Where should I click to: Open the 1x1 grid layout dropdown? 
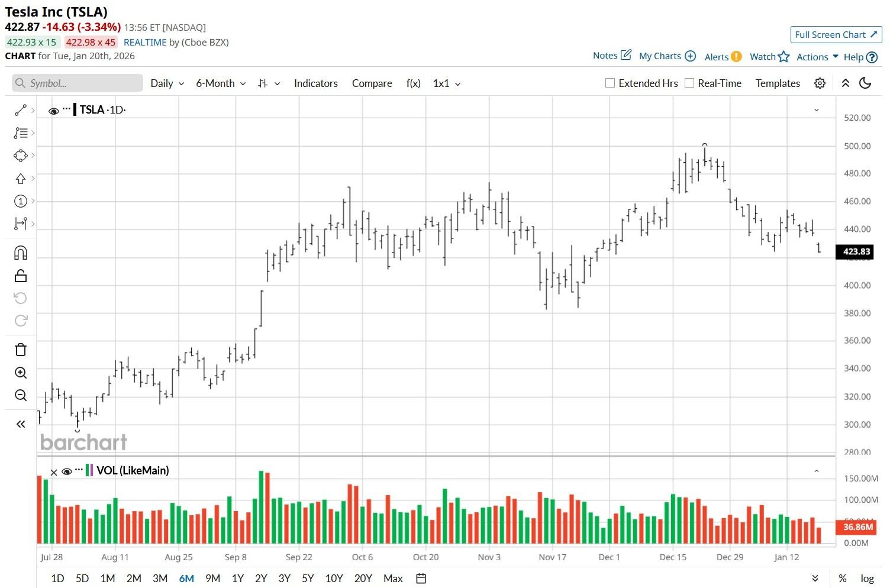(447, 83)
